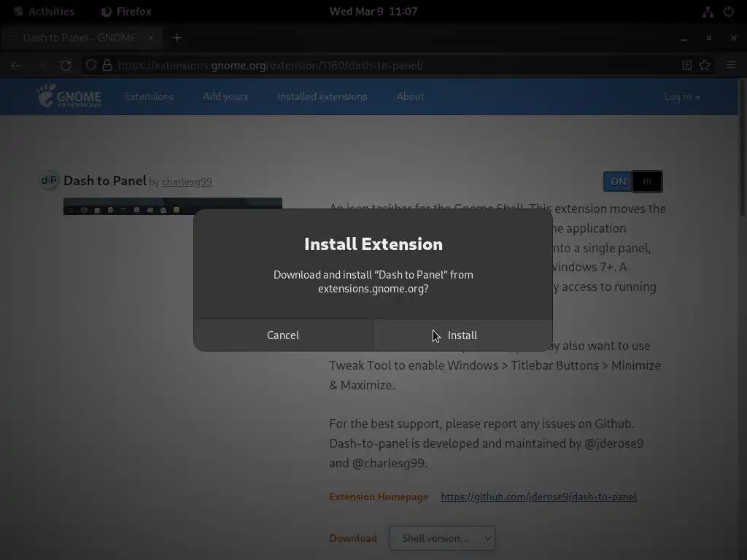This screenshot has height=560, width=747.
Task: Click the Extension Homepage label
Action: tap(379, 497)
